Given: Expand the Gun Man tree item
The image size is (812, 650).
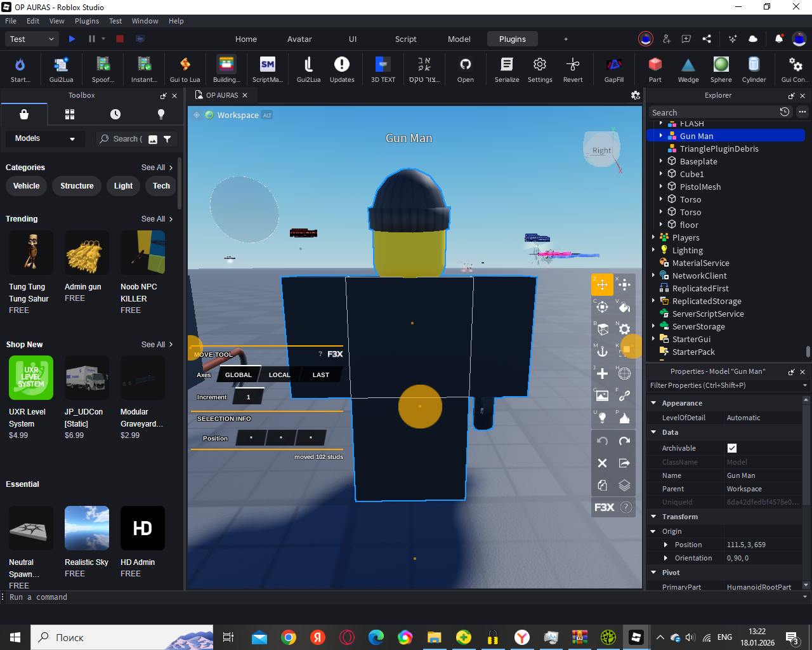Looking at the screenshot, I should (660, 136).
